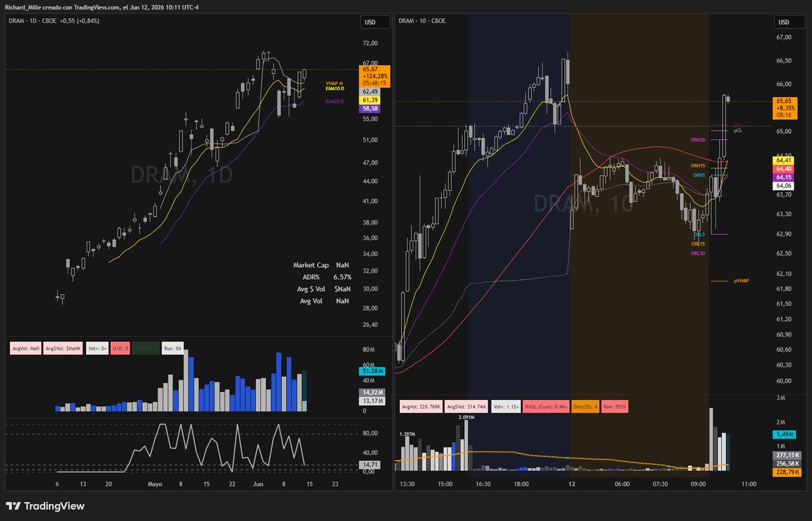This screenshot has height=521, width=812.
Task: Click the AvgSVol: $14.74M label
Action: (468, 407)
